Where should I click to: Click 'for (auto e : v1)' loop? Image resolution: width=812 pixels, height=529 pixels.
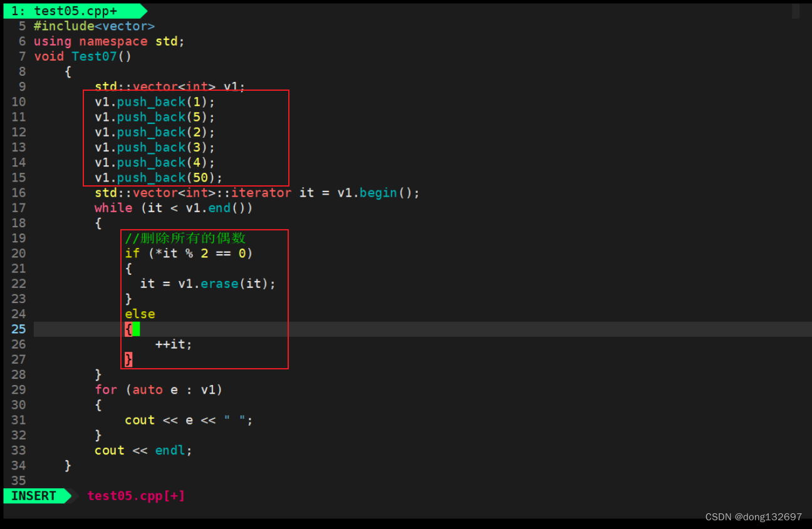(x=159, y=389)
